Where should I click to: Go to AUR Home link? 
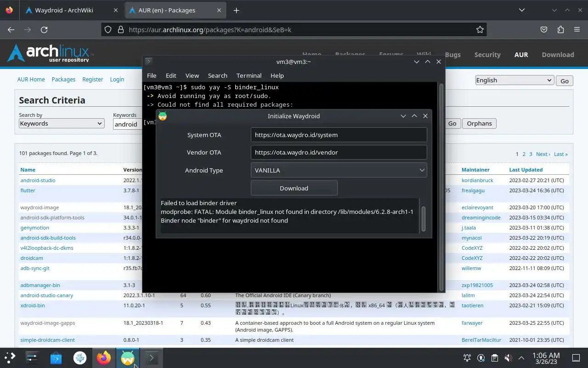click(31, 79)
